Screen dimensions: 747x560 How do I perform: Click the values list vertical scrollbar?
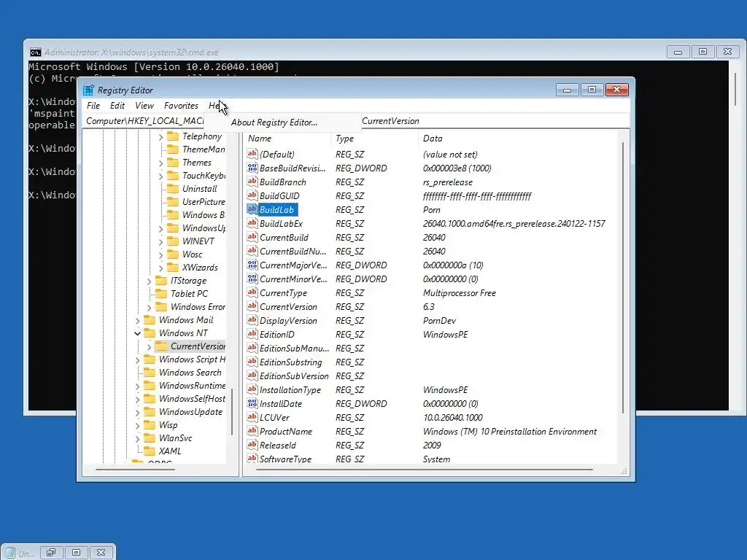(x=623, y=278)
